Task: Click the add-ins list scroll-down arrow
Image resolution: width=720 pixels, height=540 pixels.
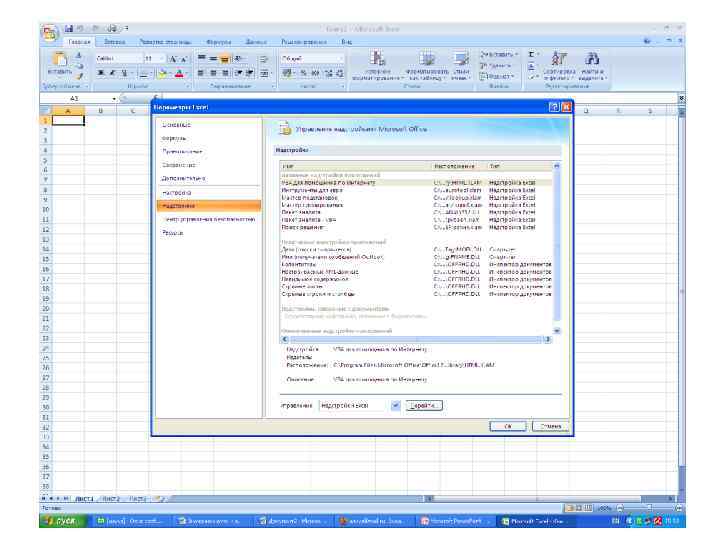Action: (557, 331)
